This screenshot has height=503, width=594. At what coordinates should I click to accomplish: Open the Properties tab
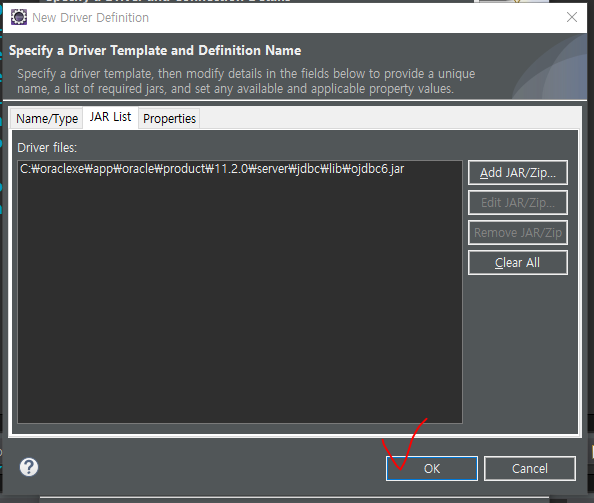coord(169,119)
